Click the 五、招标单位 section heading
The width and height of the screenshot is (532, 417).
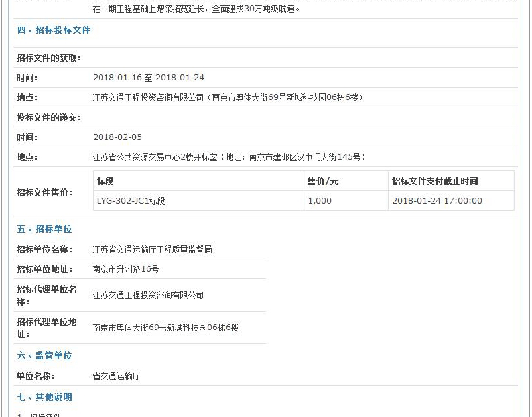(x=44, y=229)
